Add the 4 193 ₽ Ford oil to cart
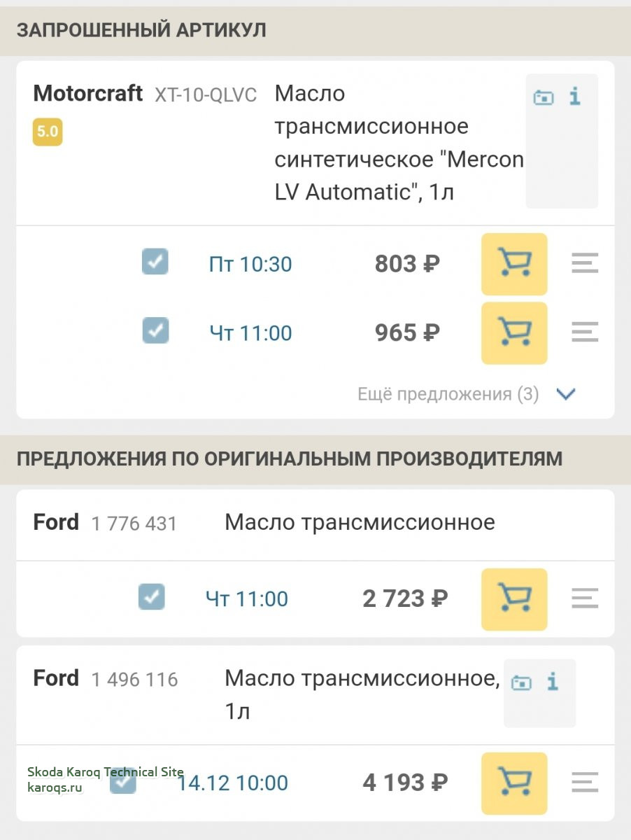This screenshot has width=631, height=840. tap(514, 782)
